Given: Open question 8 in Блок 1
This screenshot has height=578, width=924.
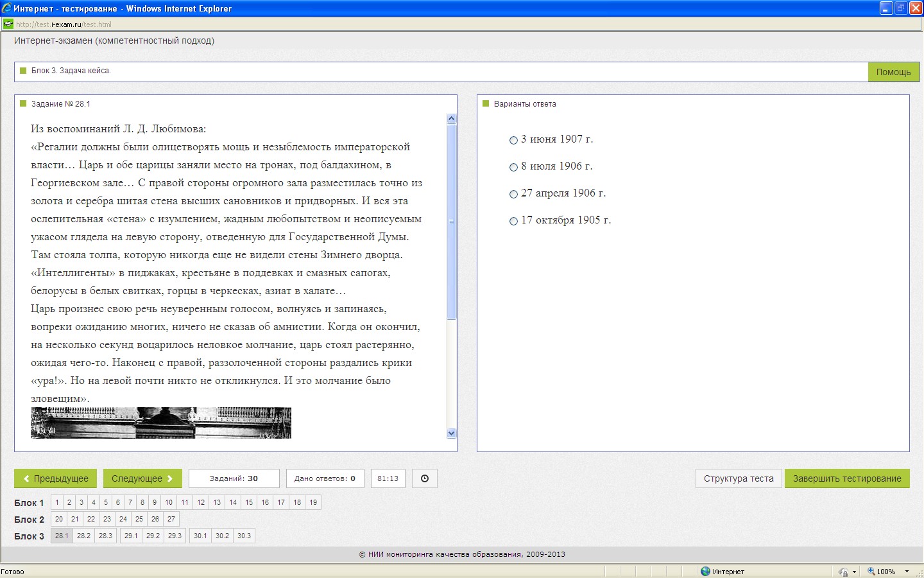Looking at the screenshot, I should tap(142, 502).
